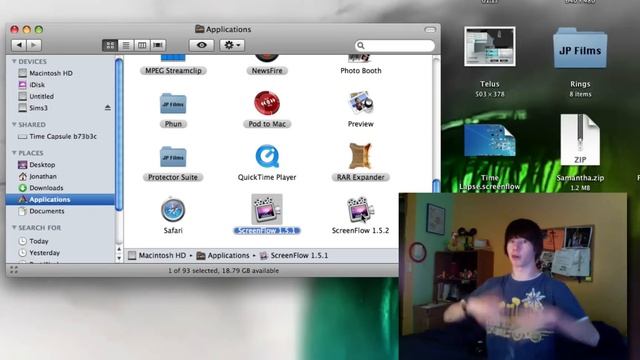Select the ScreenFlow 1.5.2 app icon
The image size is (640, 360).
pyautogui.click(x=360, y=210)
